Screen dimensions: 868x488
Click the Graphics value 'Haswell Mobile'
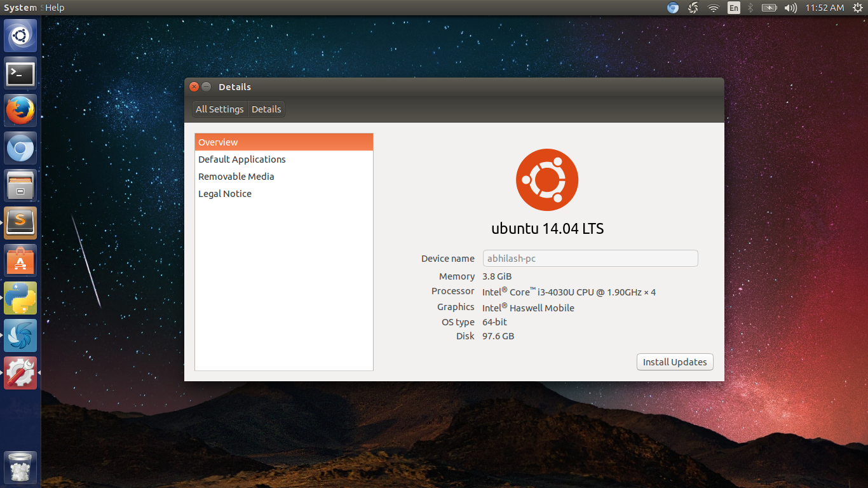(542, 308)
